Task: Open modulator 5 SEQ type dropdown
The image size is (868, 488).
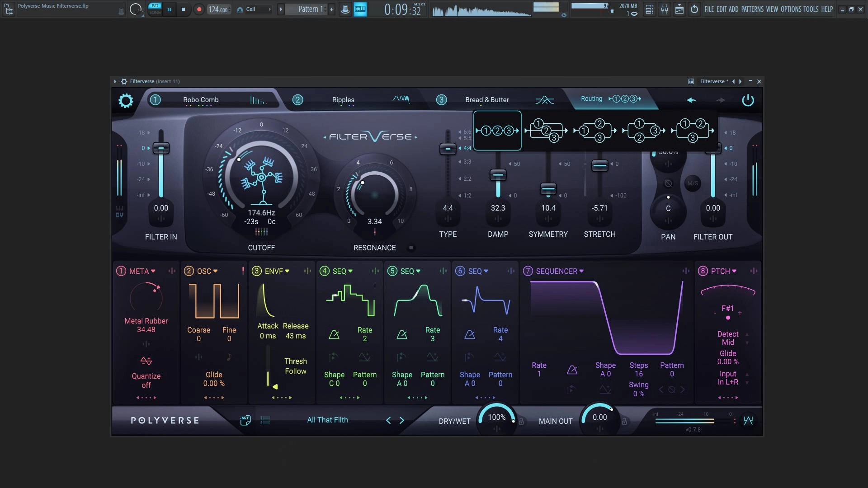Action: (410, 271)
